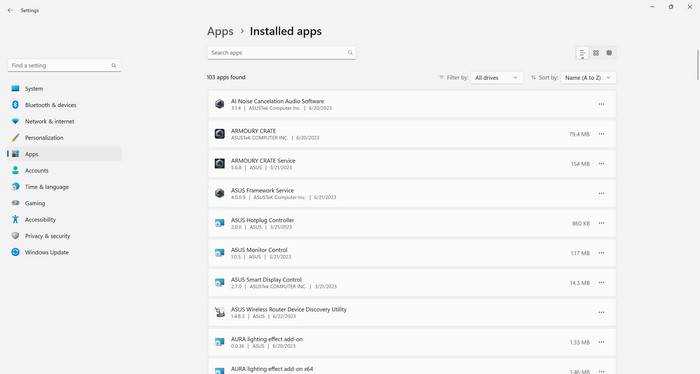This screenshot has width=700, height=374.
Task: Click the ASUS Framework Service app icon
Action: tap(220, 193)
